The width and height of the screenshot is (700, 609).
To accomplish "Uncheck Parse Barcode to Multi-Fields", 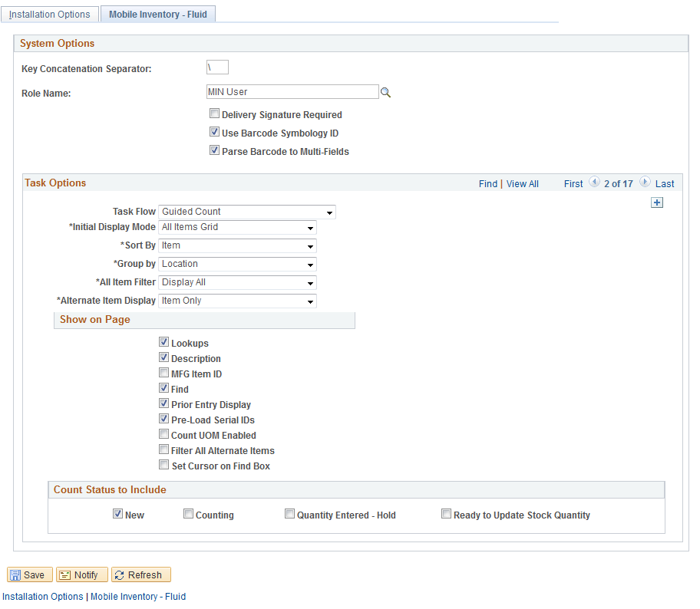I will (x=215, y=150).
